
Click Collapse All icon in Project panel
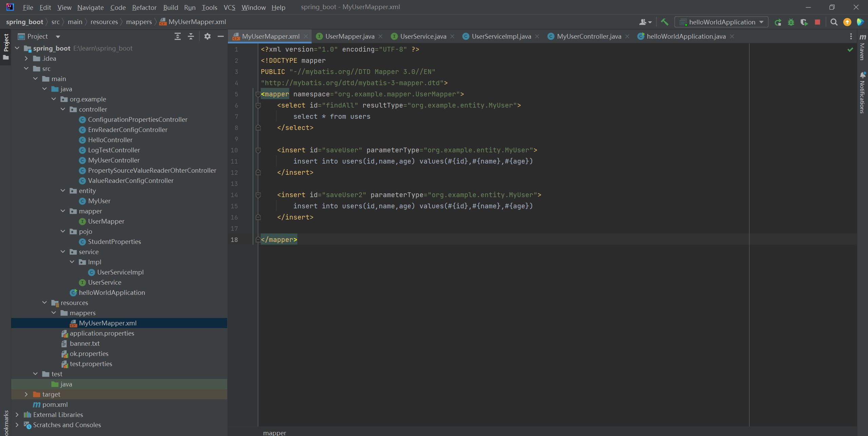191,36
